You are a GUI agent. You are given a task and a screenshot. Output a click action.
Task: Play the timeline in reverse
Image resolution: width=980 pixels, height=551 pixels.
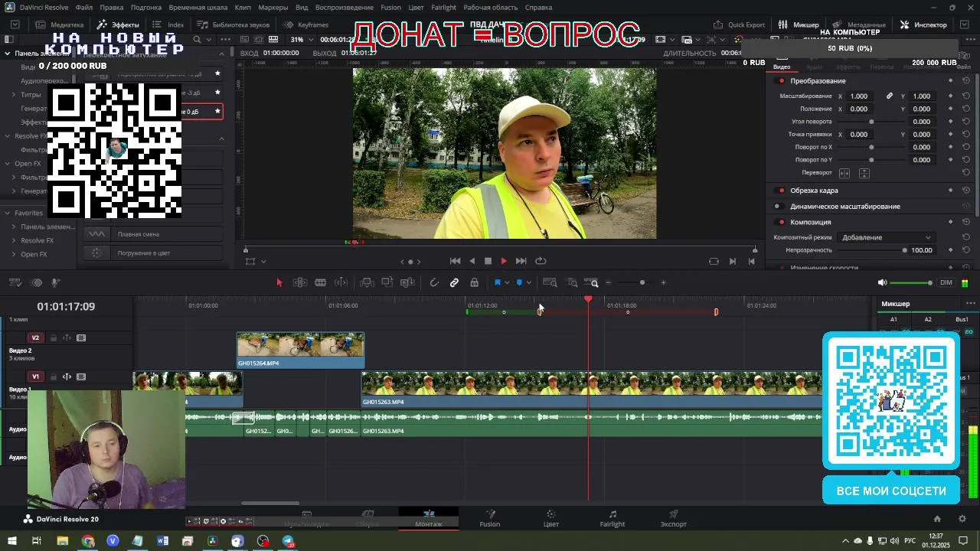[x=472, y=261]
